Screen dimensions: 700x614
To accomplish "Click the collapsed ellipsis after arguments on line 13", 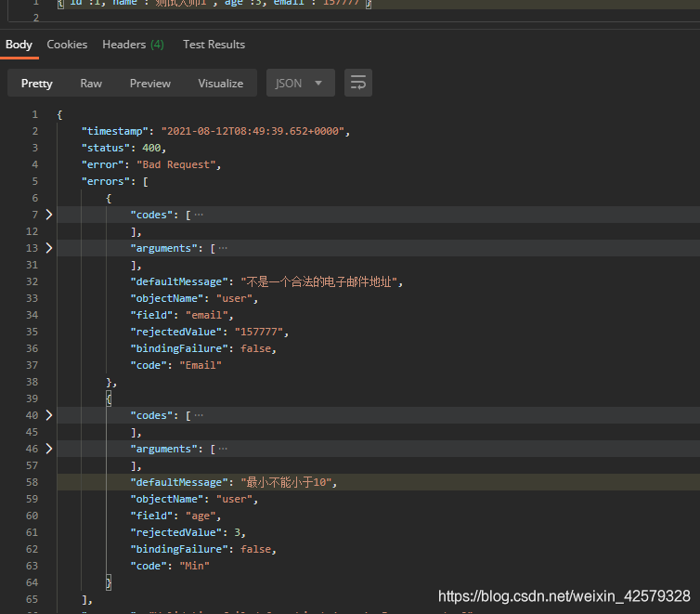I will pos(223,248).
